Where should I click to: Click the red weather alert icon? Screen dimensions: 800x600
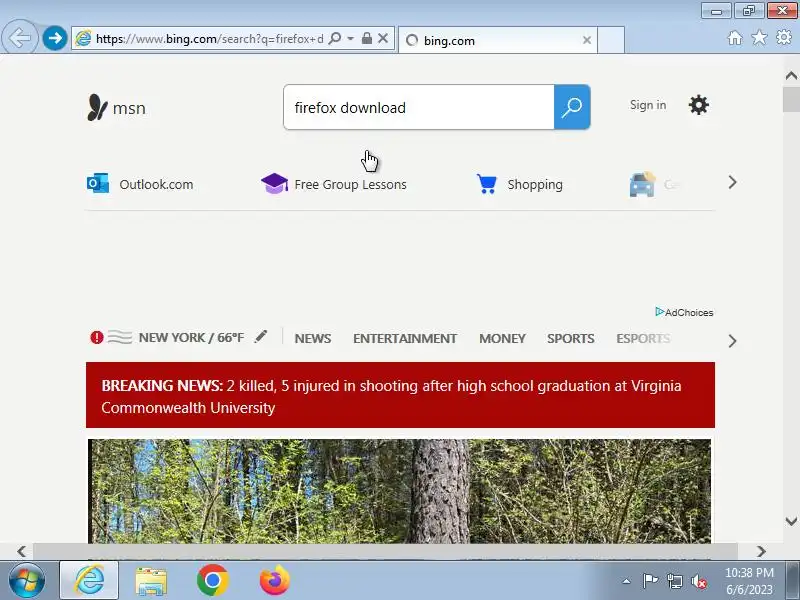point(96,337)
